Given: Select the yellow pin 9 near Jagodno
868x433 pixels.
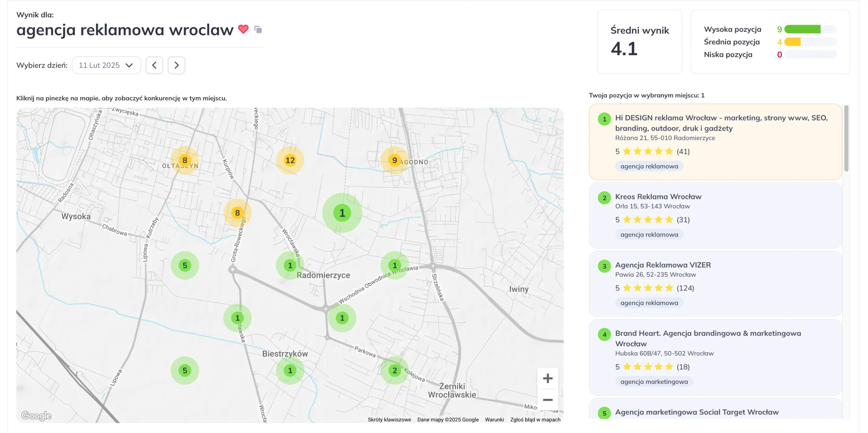Looking at the screenshot, I should [x=395, y=160].
